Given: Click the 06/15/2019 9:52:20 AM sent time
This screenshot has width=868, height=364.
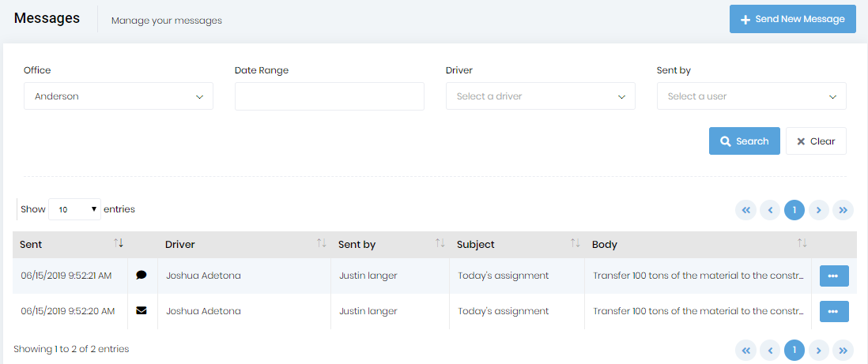Looking at the screenshot, I should 67,311.
